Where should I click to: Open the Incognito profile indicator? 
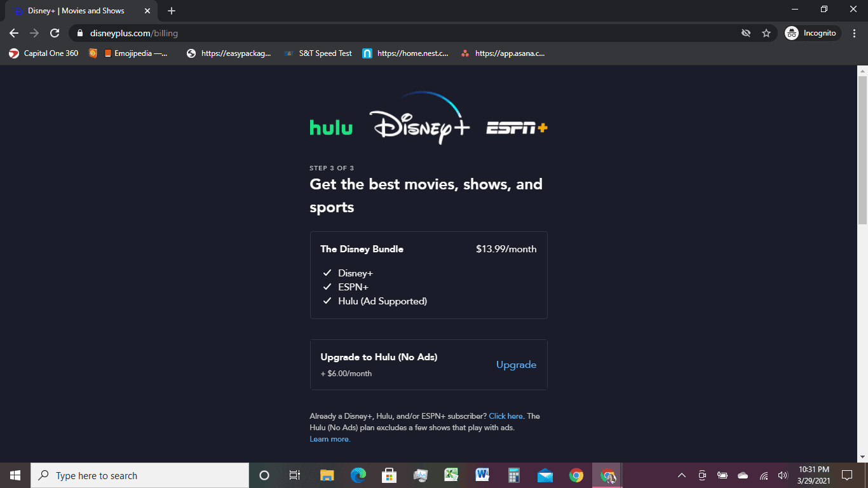813,33
